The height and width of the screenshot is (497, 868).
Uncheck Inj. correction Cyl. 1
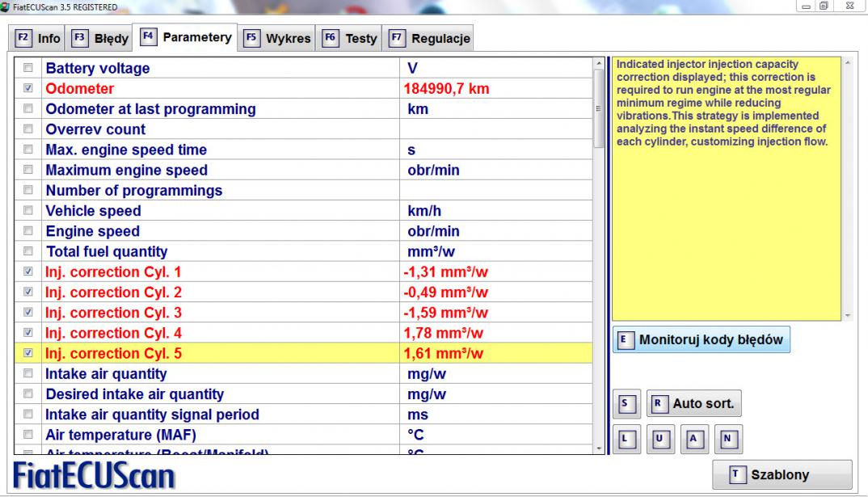point(27,272)
